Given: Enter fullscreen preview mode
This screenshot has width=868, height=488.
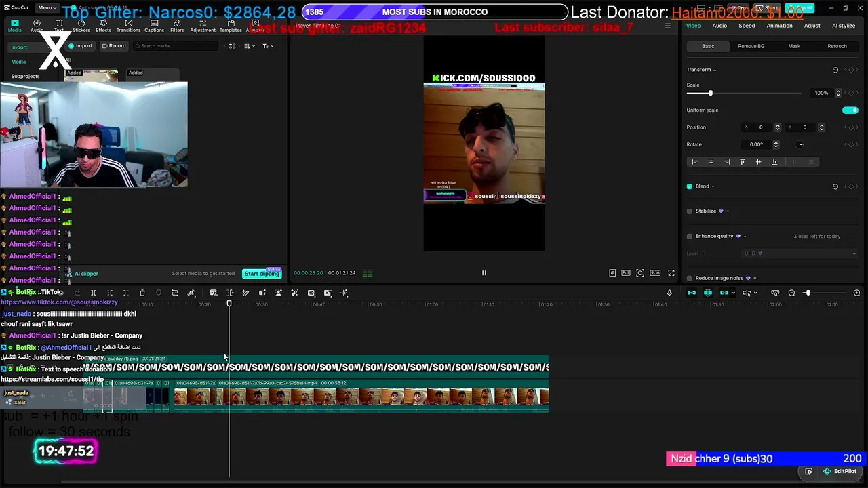Looking at the screenshot, I should coord(671,273).
